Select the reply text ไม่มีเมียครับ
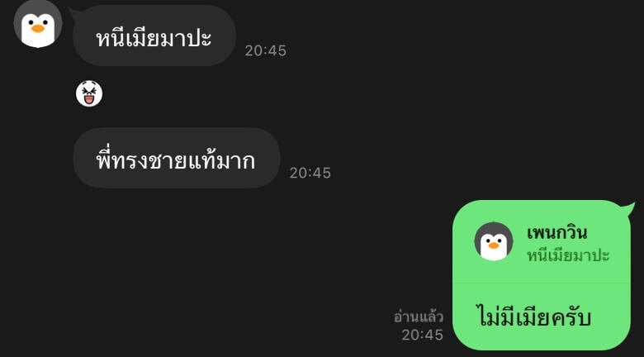 point(535,318)
